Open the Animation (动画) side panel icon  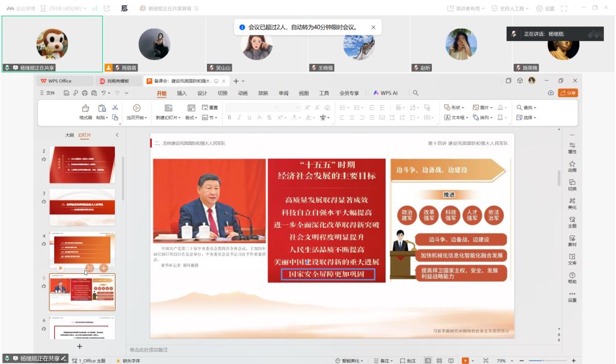coord(572,166)
